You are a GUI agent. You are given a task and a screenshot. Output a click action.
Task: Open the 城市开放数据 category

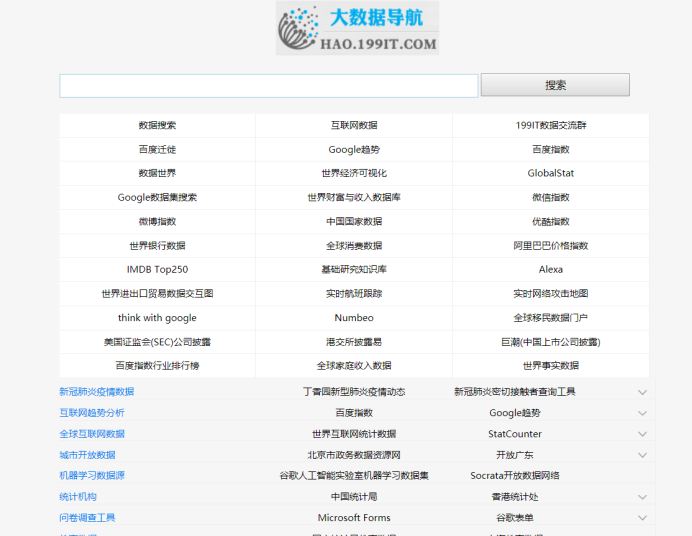pyautogui.click(x=87, y=455)
